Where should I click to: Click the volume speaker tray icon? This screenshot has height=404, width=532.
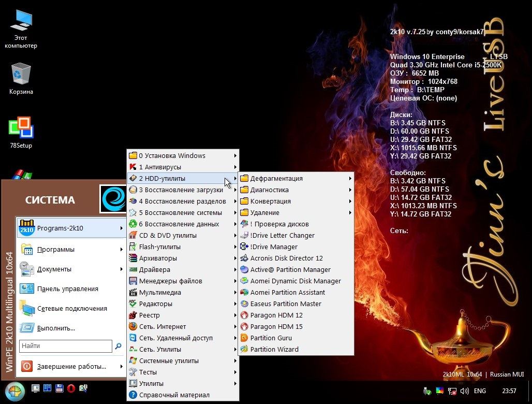[464, 391]
